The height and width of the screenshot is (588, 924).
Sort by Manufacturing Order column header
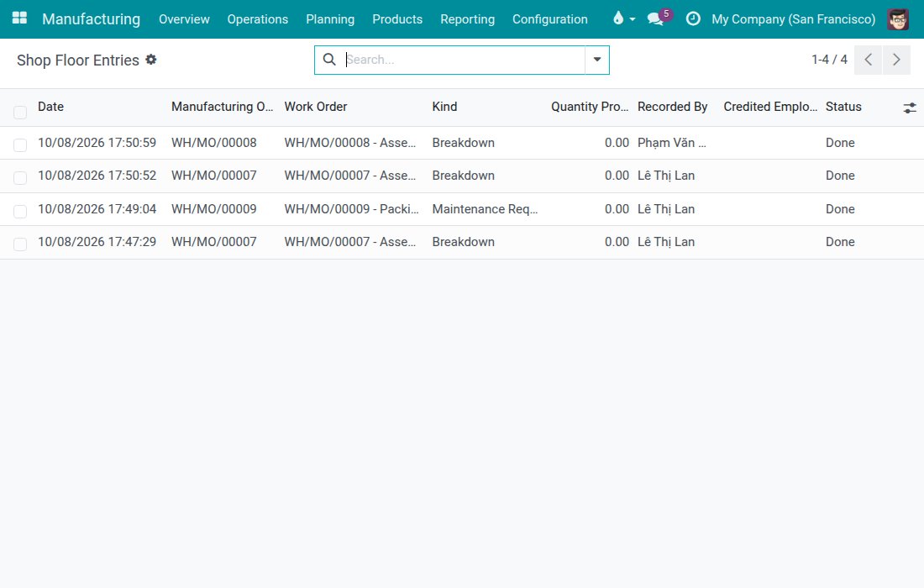[222, 107]
